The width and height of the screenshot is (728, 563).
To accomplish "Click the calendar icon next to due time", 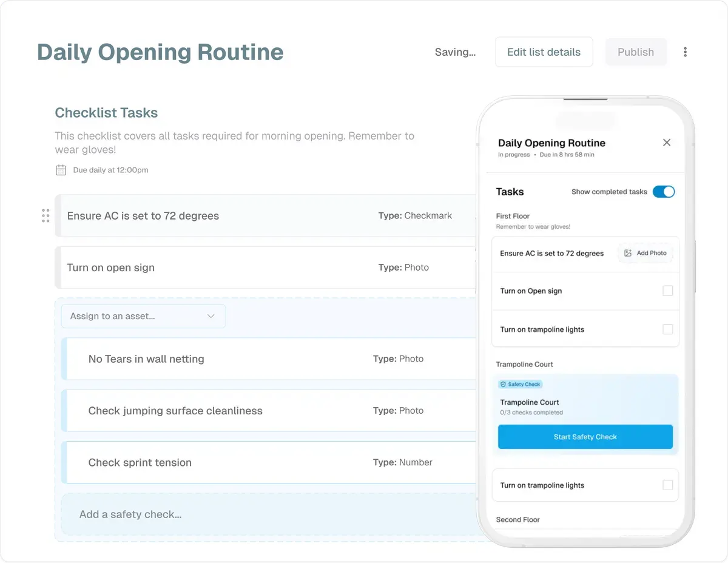I will click(61, 170).
